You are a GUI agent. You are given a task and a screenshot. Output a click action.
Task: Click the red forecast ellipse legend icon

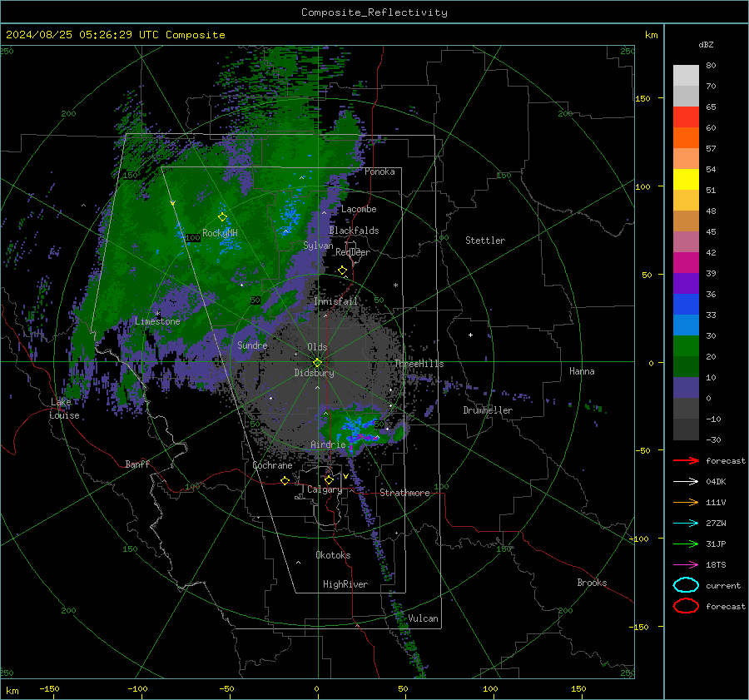[x=686, y=606]
